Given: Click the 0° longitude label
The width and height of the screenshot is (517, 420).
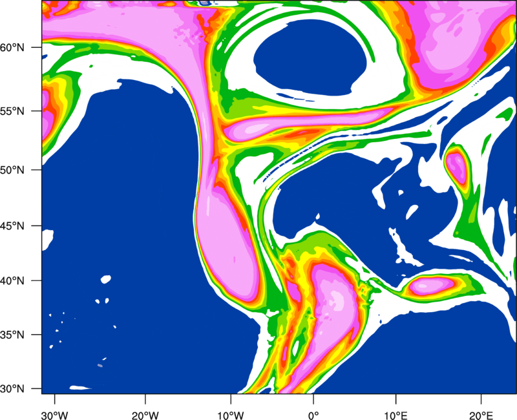Looking at the screenshot, I should point(313,415).
